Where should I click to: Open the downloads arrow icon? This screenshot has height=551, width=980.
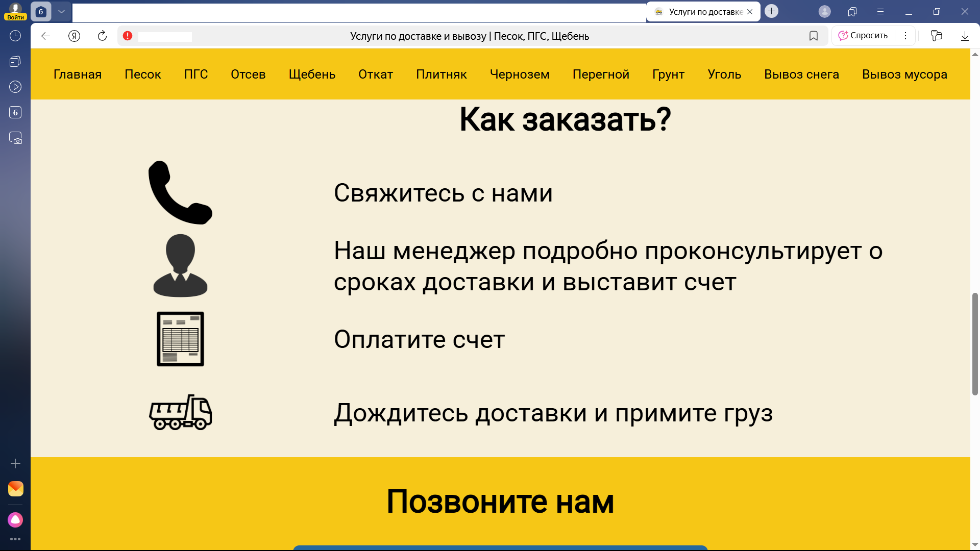(965, 36)
